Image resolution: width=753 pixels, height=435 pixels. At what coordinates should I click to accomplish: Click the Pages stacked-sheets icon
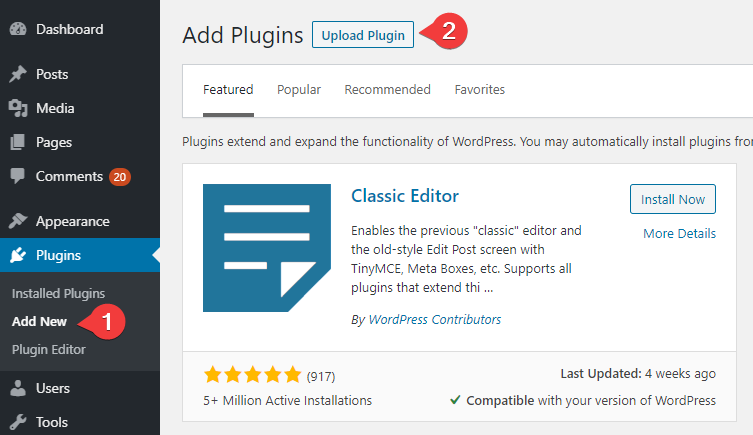pyautogui.click(x=18, y=142)
